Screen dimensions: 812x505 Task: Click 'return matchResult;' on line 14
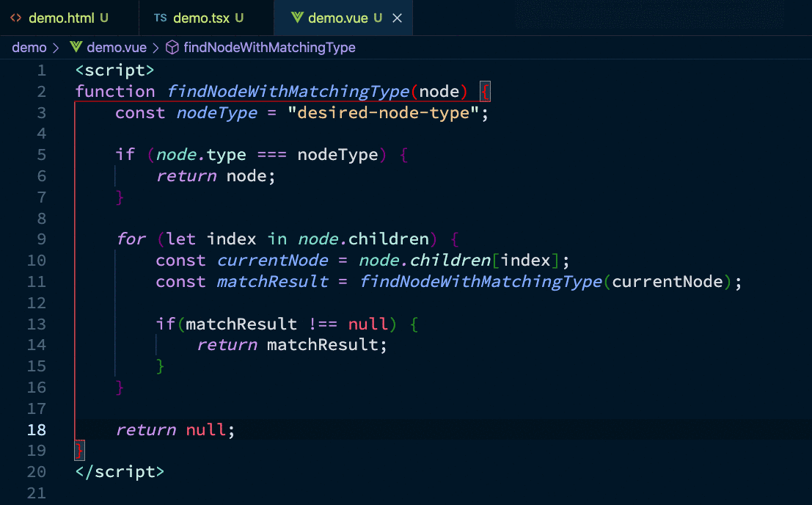292,345
